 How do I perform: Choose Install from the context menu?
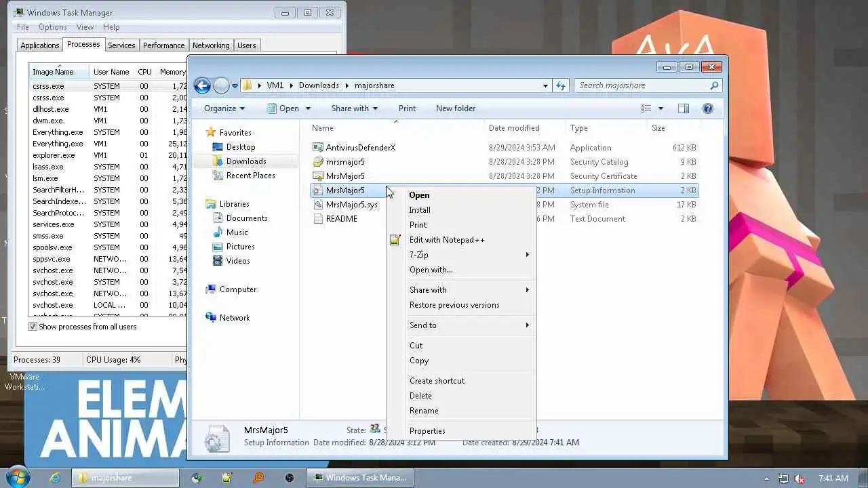coord(420,210)
